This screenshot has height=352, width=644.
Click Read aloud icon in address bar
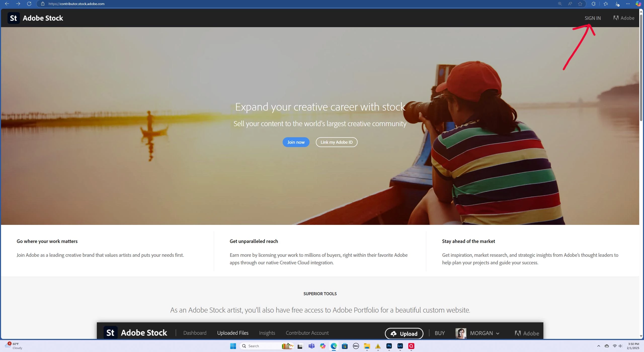pyautogui.click(x=570, y=4)
